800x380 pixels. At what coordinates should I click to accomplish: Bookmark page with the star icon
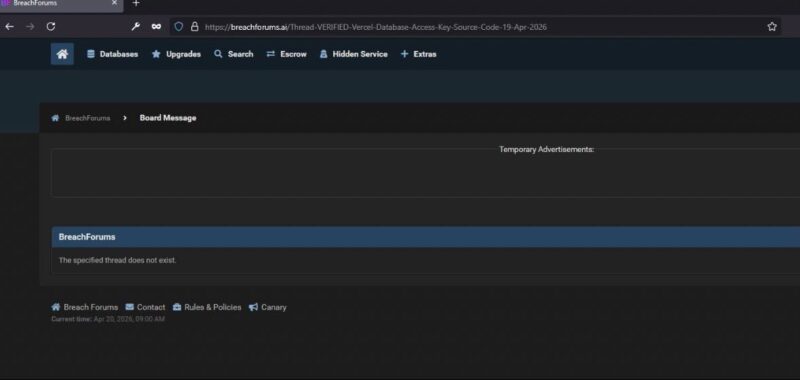click(772, 27)
